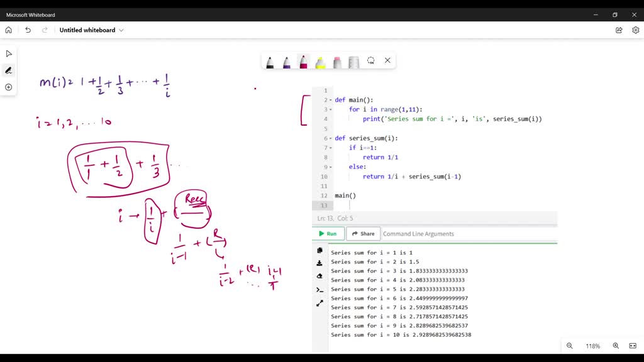Collapse the else block on line 9
This screenshot has width=644, height=362.
331,167
